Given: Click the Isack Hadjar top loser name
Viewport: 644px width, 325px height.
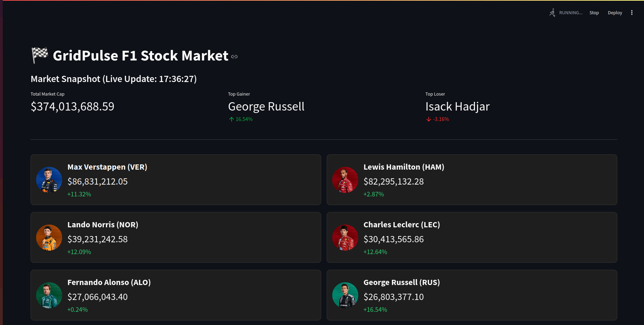Looking at the screenshot, I should click(457, 106).
